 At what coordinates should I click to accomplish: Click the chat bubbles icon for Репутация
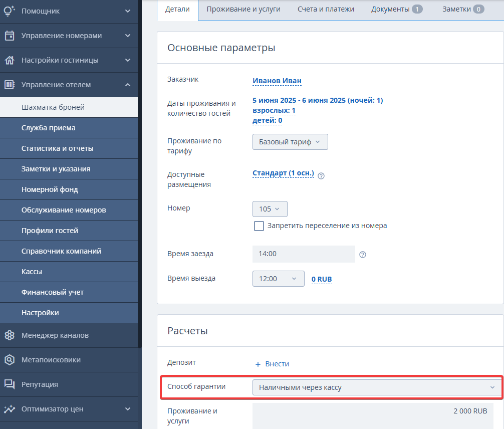point(10,384)
